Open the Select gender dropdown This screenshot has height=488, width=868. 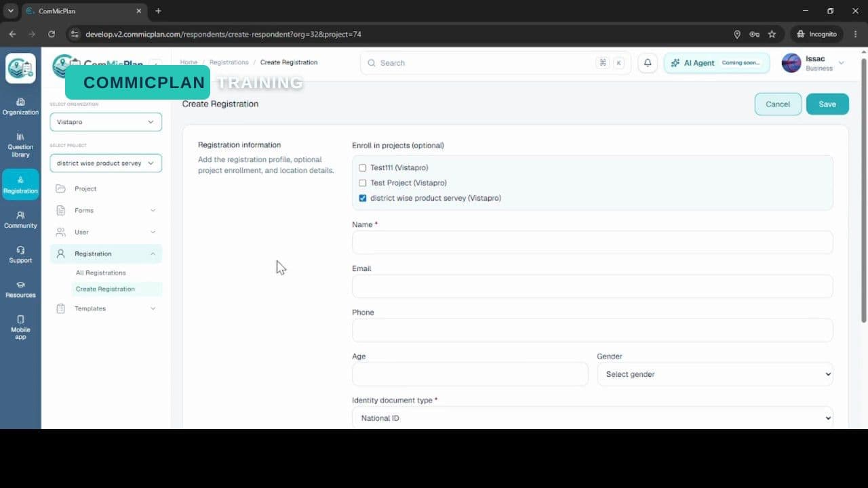point(715,374)
